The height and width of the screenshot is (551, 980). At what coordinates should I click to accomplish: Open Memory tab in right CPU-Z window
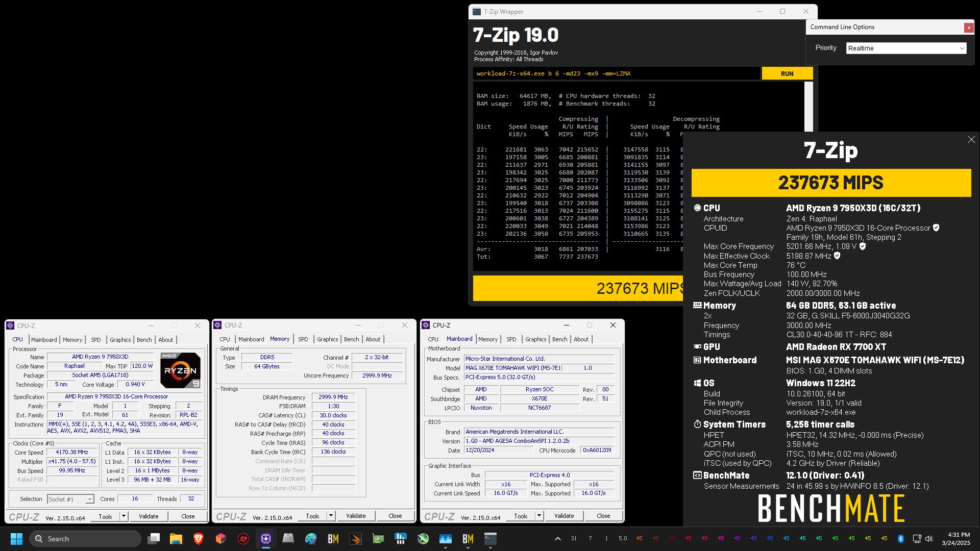[x=488, y=339]
